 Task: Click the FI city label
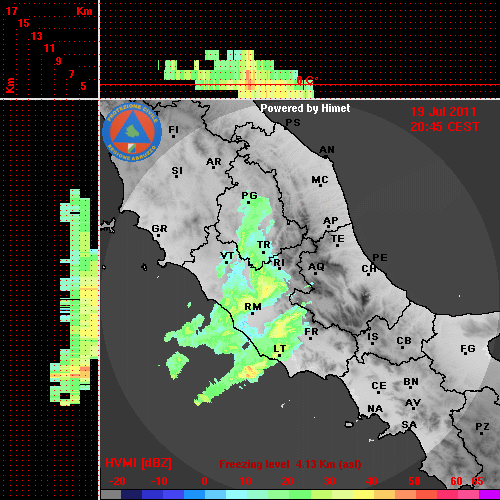(173, 129)
